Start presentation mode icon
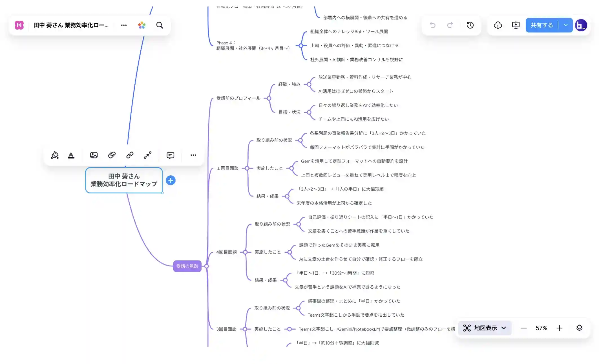This screenshot has height=364, width=599. [516, 25]
